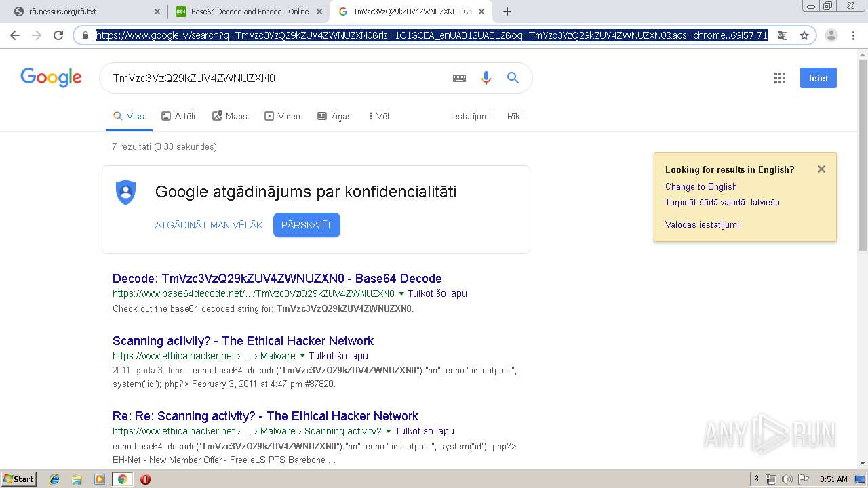Viewport: 868px width, 488px height.
Task: Open the translate page icon in the address bar
Action: coord(783,35)
